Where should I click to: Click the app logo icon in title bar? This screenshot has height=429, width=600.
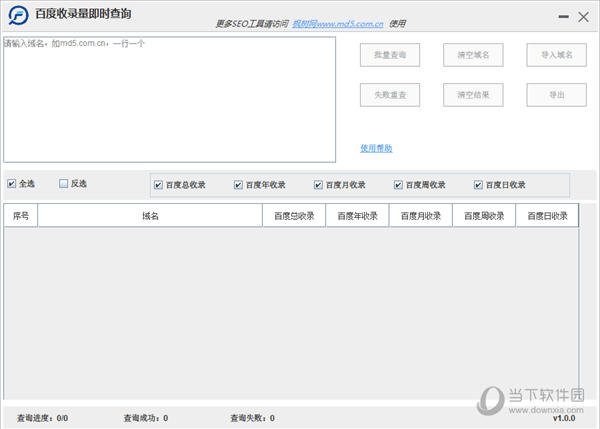point(18,15)
